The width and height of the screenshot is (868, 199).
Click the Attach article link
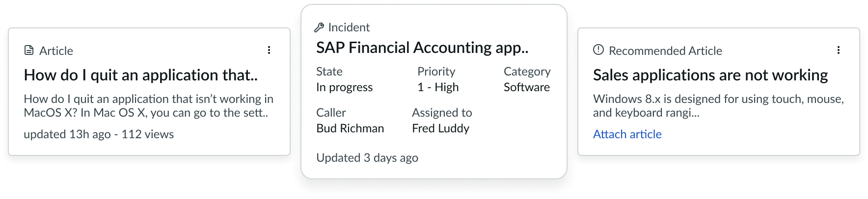[x=627, y=134]
